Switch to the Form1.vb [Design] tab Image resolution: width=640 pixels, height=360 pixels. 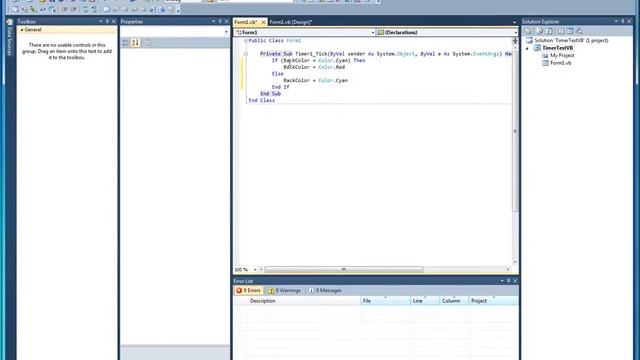click(291, 22)
